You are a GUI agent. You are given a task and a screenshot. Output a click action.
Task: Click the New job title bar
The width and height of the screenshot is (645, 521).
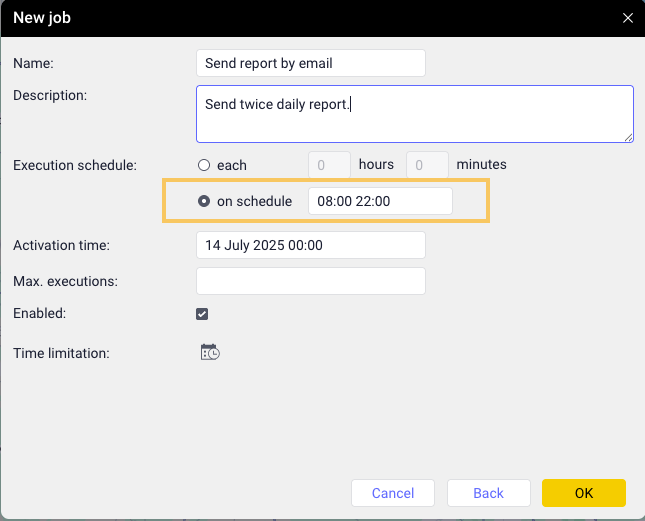[300, 18]
